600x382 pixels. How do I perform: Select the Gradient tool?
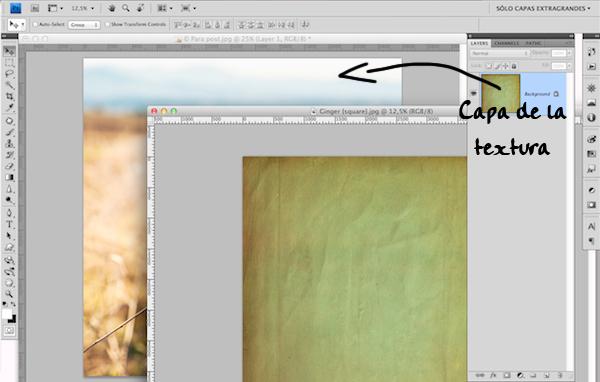point(9,178)
